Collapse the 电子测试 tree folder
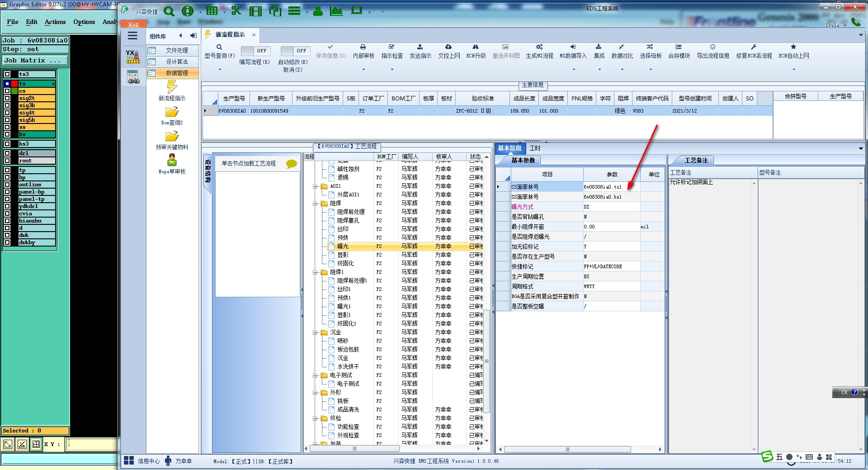This screenshot has height=470, width=868. point(315,375)
